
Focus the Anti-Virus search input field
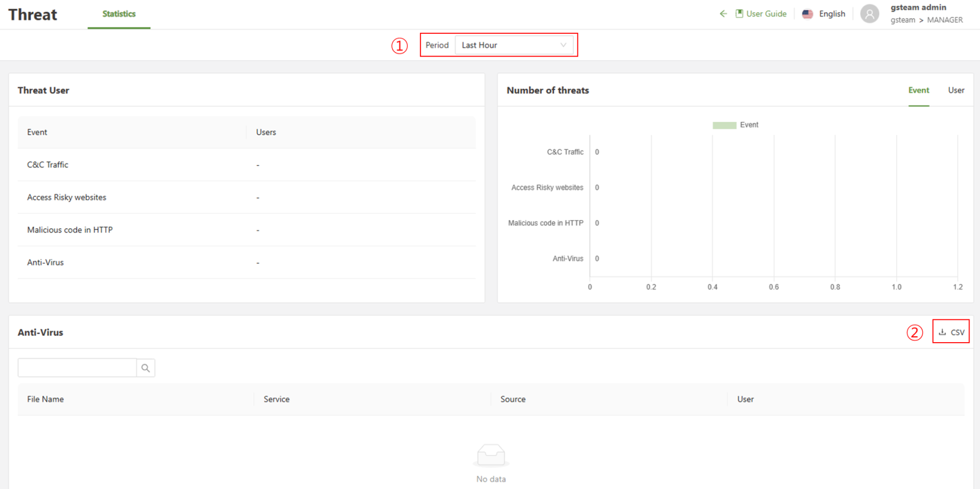point(77,368)
